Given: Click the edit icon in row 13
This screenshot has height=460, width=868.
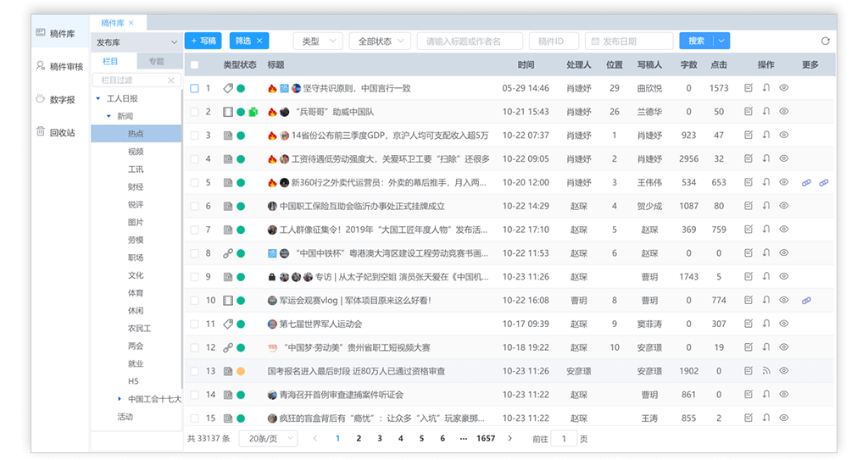Looking at the screenshot, I should coord(748,371).
